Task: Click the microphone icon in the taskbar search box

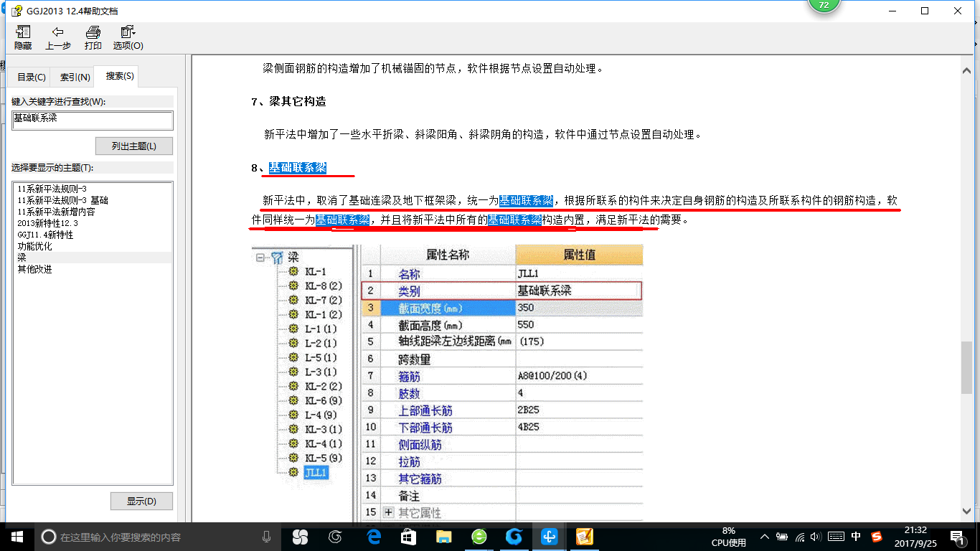Action: tap(266, 537)
